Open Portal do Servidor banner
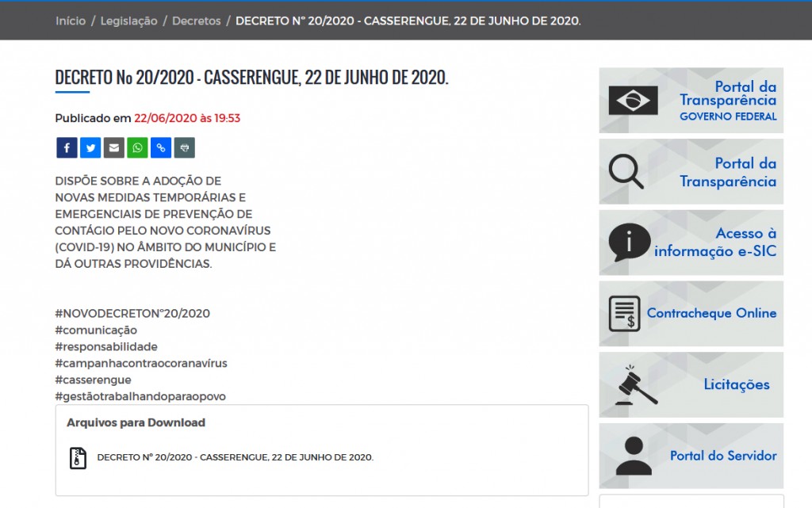812x508 pixels. (722, 456)
